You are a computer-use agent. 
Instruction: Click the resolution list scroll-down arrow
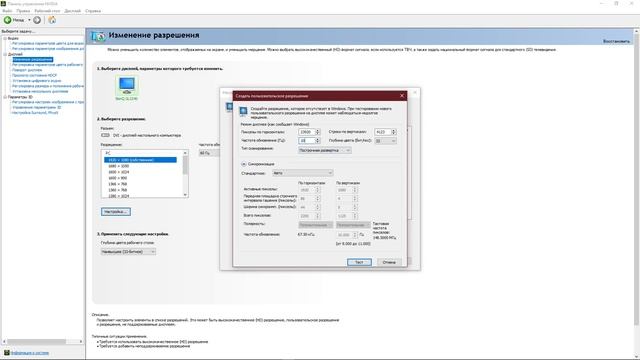[x=185, y=195]
